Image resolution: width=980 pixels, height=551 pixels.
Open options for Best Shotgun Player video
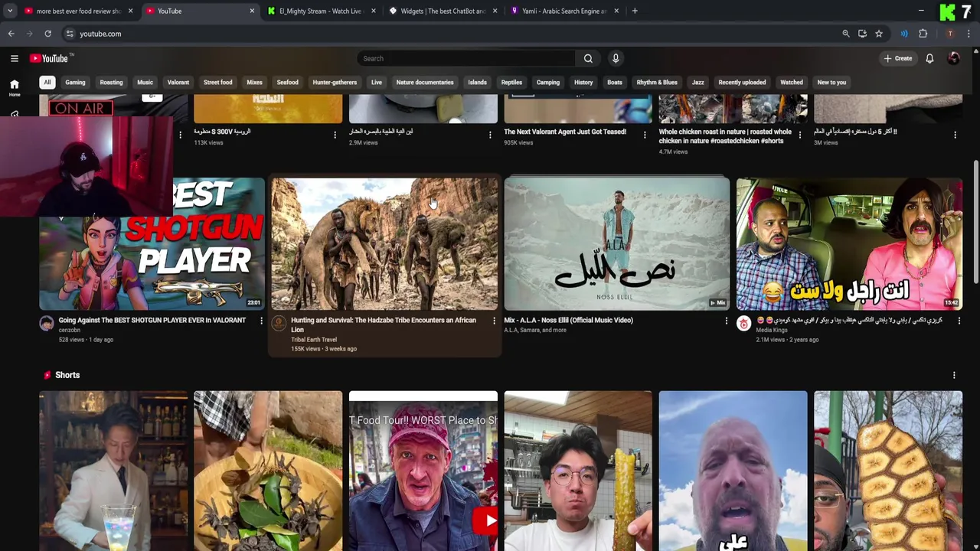[261, 321]
